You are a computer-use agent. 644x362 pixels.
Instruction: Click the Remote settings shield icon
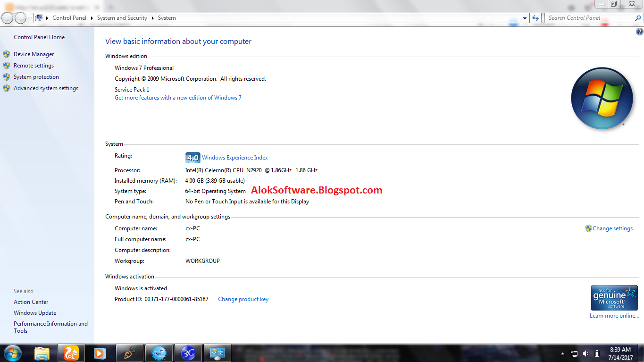tap(7, 66)
